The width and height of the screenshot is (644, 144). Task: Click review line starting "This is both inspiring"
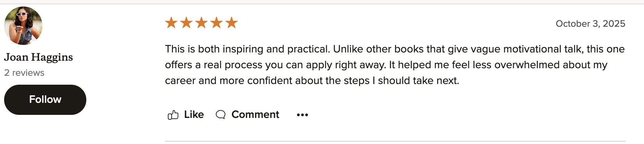(x=395, y=49)
